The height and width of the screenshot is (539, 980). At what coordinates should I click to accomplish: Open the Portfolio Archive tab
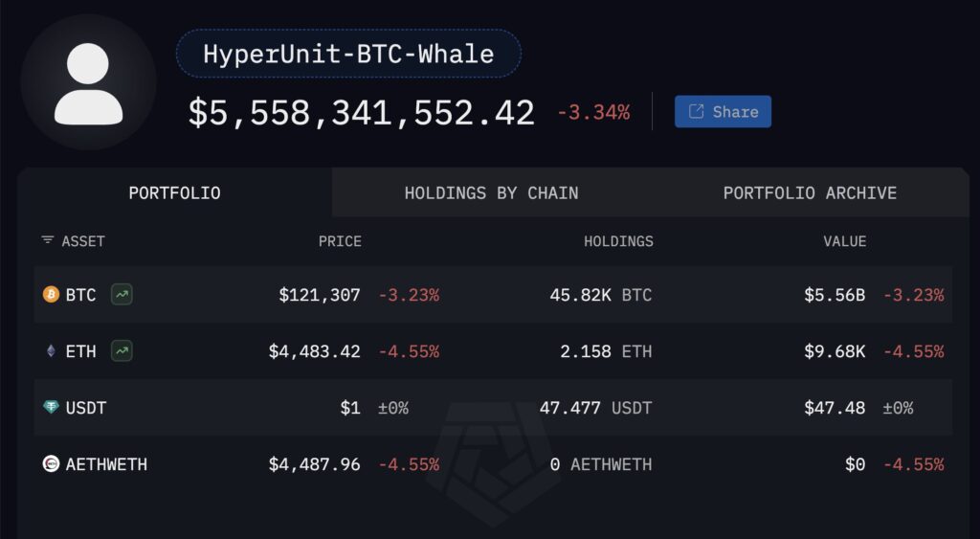(x=810, y=192)
